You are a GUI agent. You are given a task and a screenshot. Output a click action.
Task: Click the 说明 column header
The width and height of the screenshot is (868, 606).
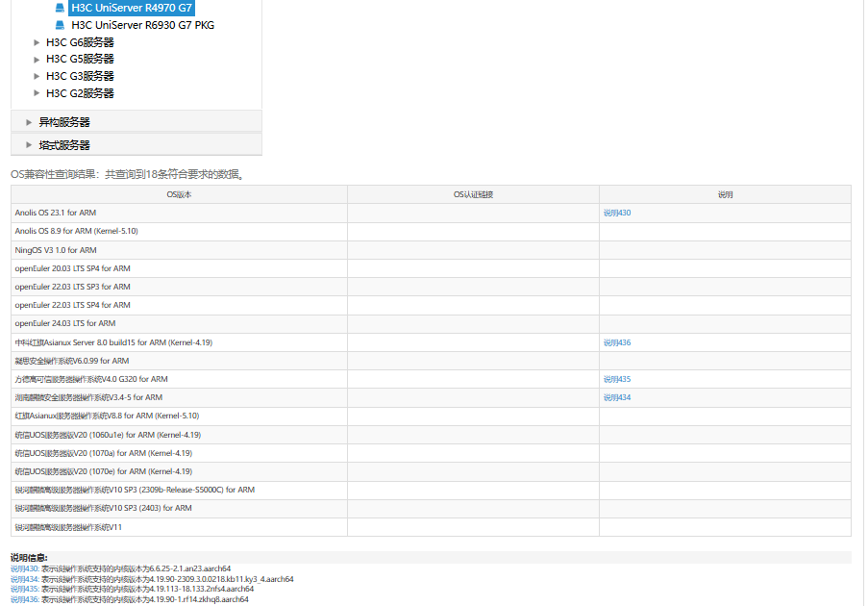click(x=725, y=194)
